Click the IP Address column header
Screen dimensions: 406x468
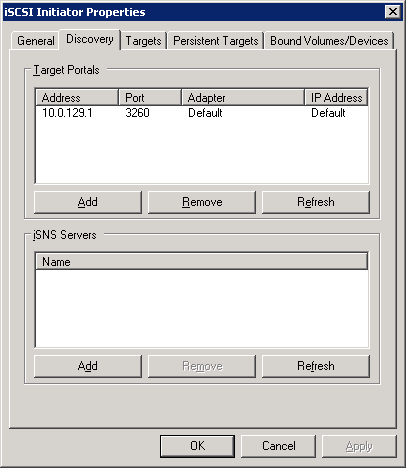coord(336,98)
